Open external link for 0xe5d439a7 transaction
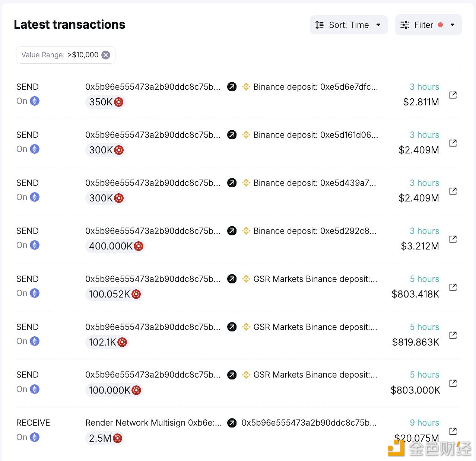The width and height of the screenshot is (476, 461). pyautogui.click(x=453, y=191)
